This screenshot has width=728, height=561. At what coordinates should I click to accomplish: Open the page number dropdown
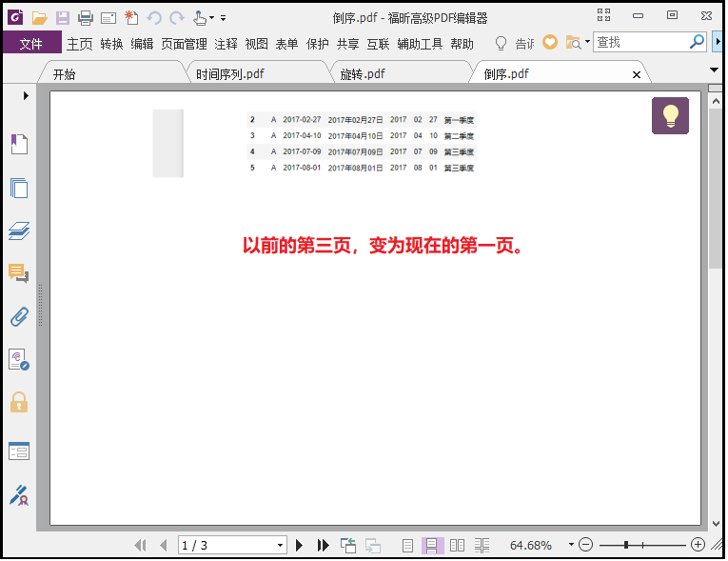coord(280,545)
